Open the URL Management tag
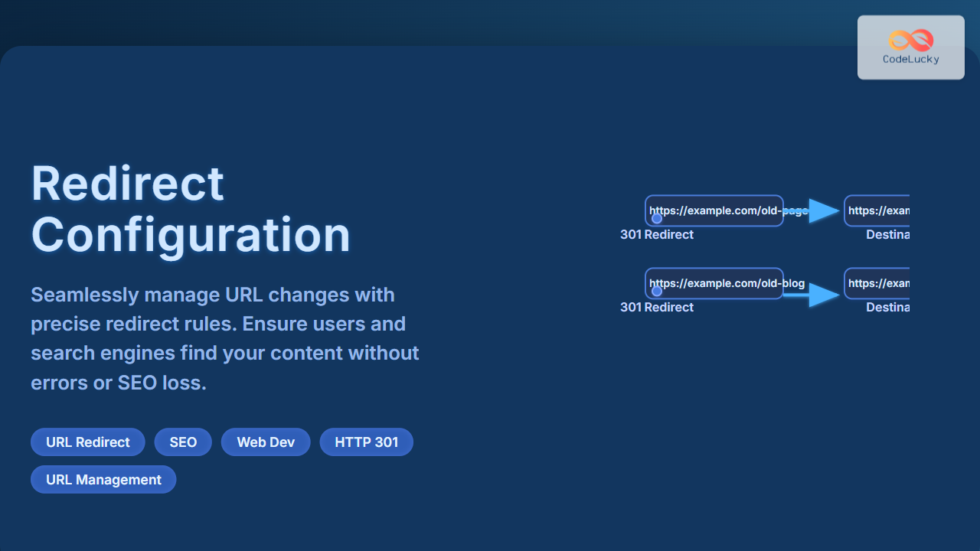 103,480
